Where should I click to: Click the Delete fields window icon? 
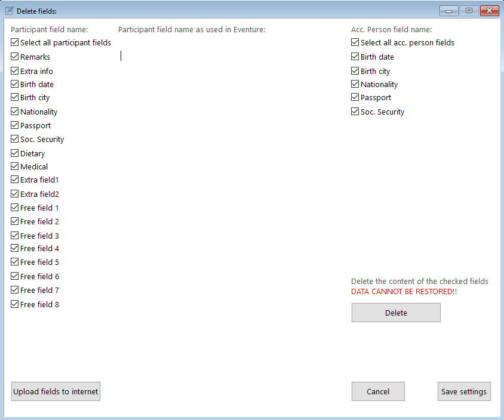pos(9,10)
